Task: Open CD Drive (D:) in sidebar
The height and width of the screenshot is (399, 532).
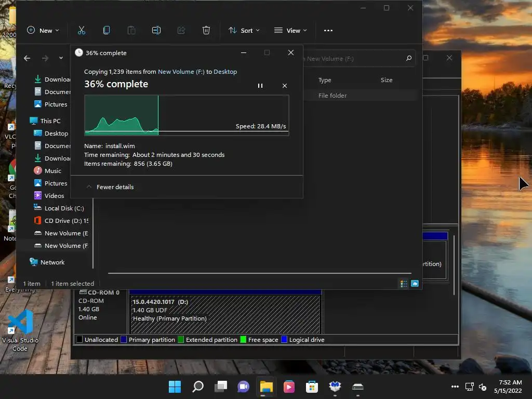Action: pyautogui.click(x=61, y=221)
